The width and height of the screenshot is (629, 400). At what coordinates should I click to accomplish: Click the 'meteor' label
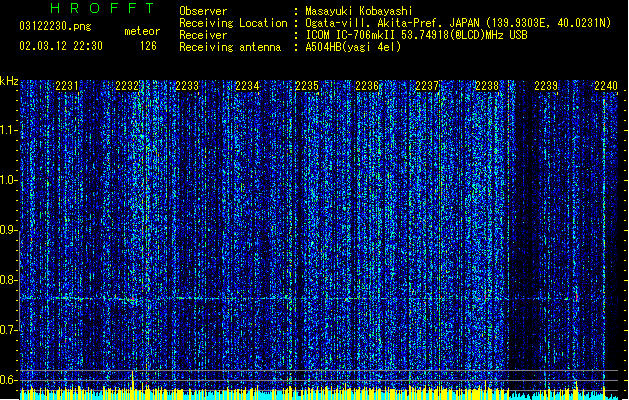tap(142, 31)
